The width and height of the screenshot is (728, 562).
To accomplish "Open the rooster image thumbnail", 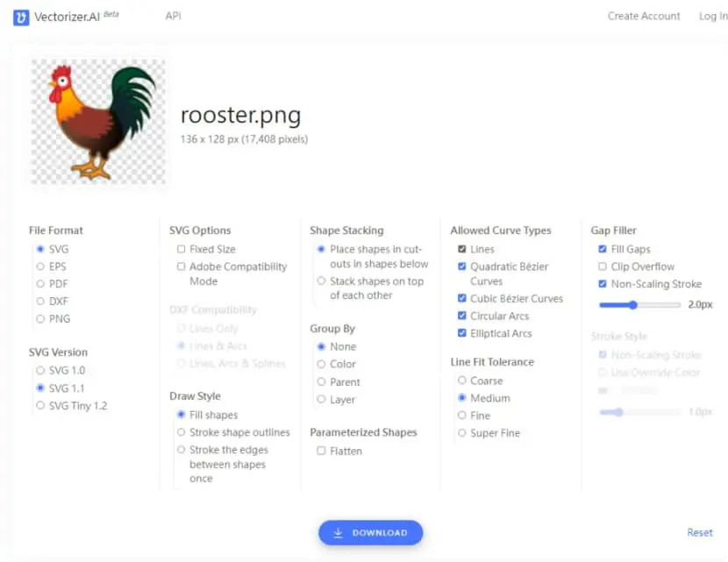I will [x=98, y=122].
